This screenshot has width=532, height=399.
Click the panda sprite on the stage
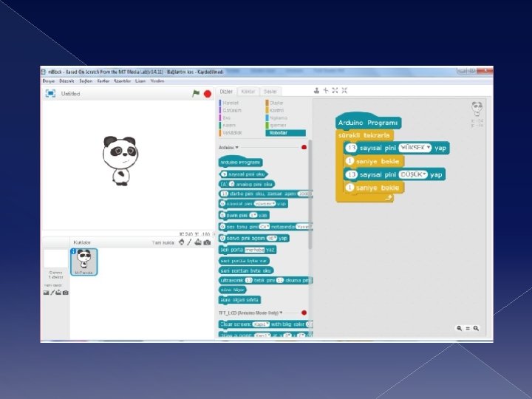(120, 160)
